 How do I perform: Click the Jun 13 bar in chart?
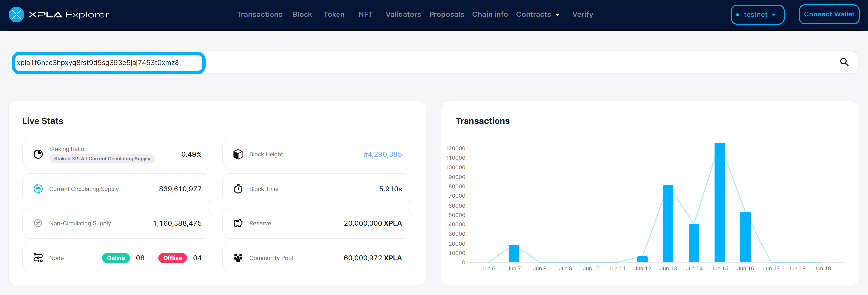point(668,223)
